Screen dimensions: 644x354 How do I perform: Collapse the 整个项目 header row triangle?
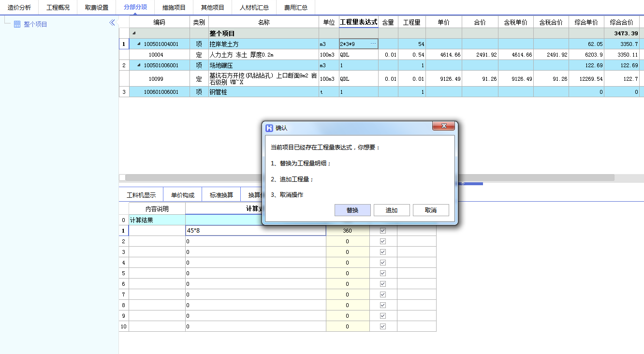tap(134, 33)
